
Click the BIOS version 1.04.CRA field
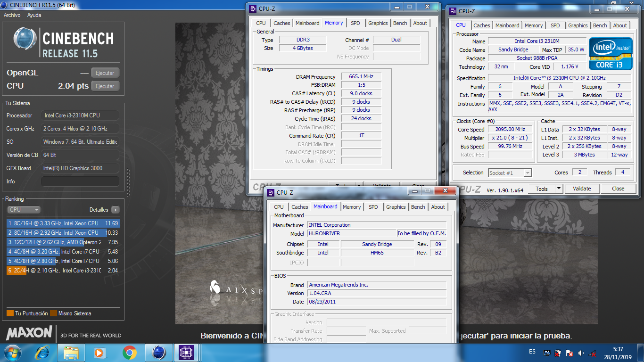tap(377, 293)
